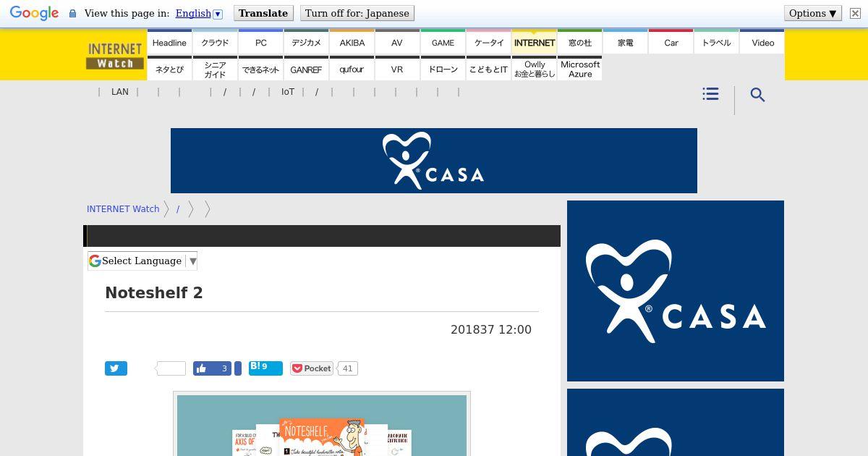
Task: Open the デジカメ tab
Action: tap(306, 43)
